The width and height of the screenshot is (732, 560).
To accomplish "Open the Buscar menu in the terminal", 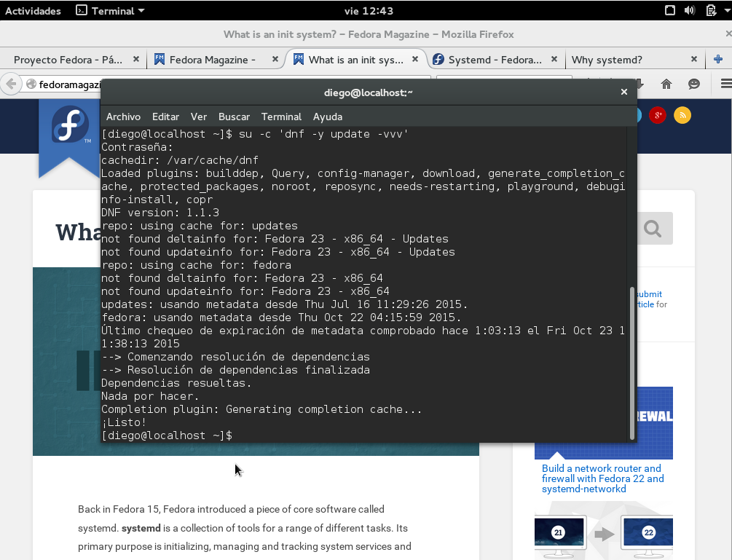I will coord(234,117).
